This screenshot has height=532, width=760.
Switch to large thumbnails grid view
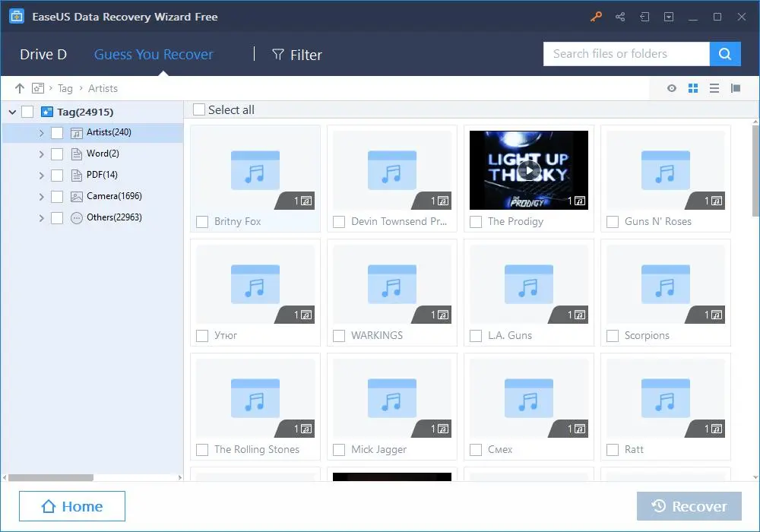693,88
